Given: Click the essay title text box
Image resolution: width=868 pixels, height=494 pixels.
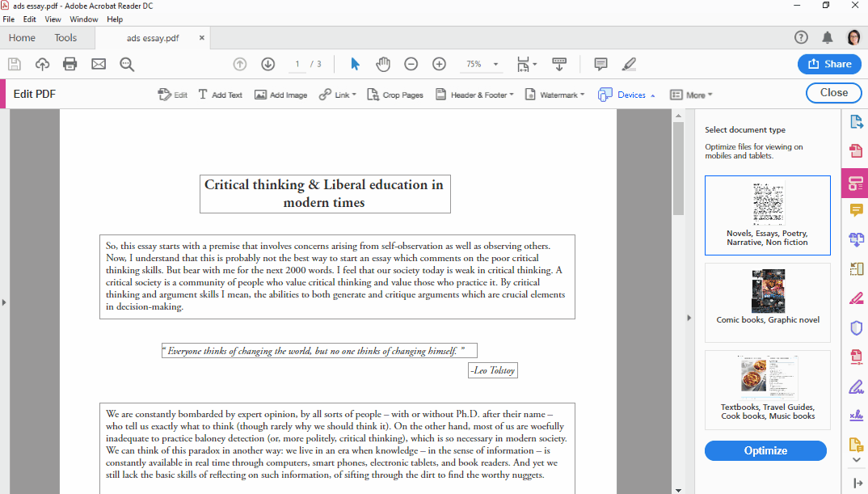Looking at the screenshot, I should 325,194.
